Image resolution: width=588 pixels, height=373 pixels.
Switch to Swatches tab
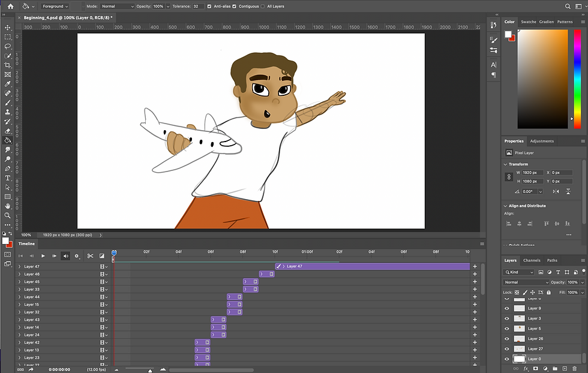[529, 22]
